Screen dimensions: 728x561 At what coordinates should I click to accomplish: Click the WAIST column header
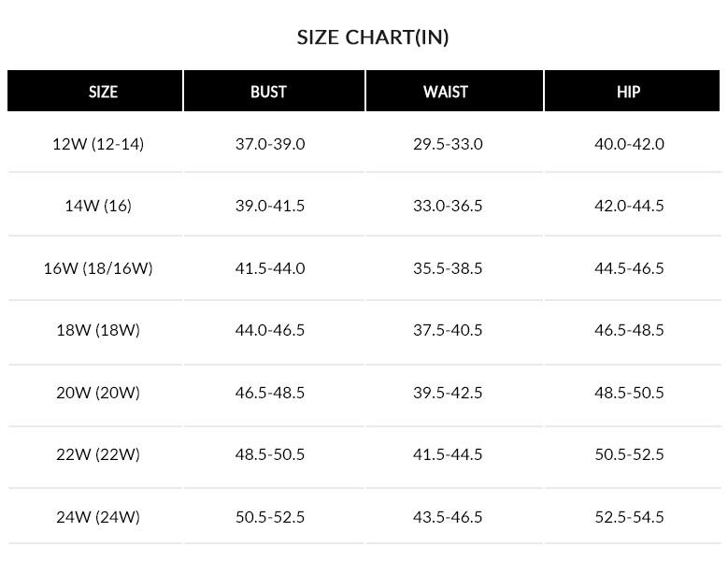(x=446, y=92)
